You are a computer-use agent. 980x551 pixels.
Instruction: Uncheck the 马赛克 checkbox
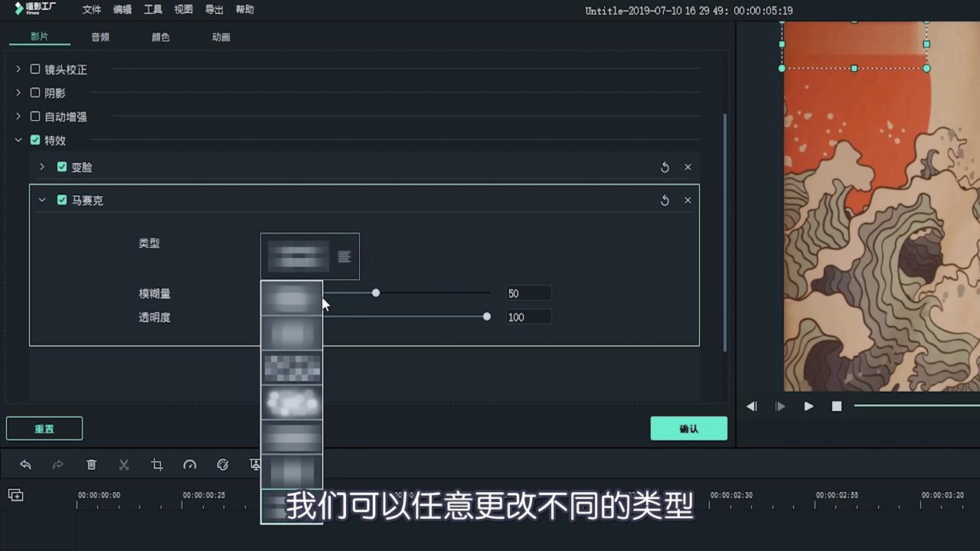(x=62, y=200)
